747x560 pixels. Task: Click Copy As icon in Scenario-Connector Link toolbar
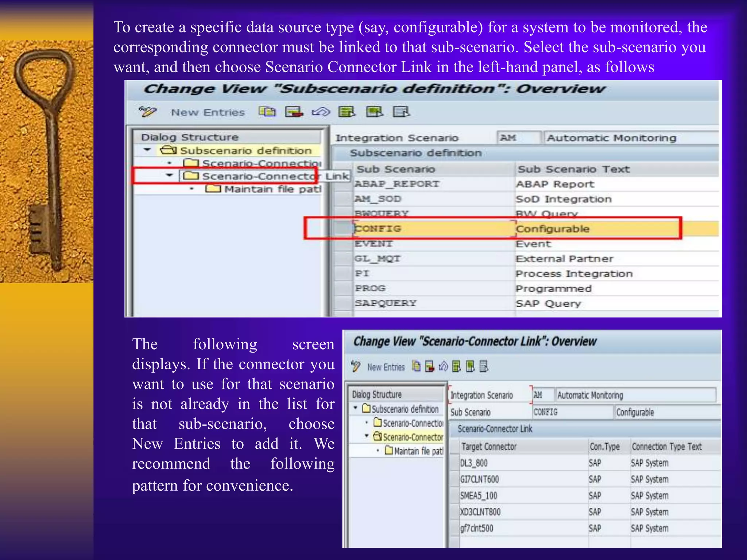(x=416, y=366)
